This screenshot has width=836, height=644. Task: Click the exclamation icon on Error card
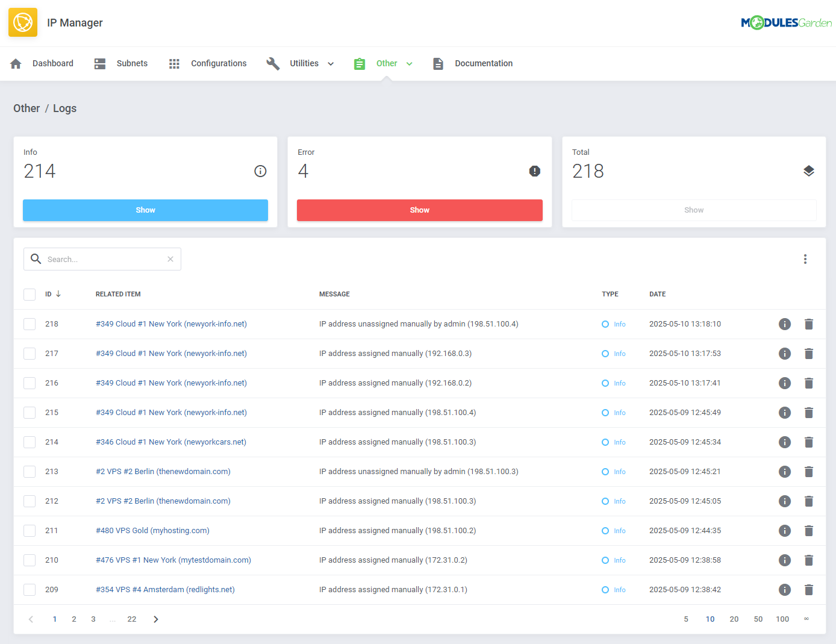(534, 171)
